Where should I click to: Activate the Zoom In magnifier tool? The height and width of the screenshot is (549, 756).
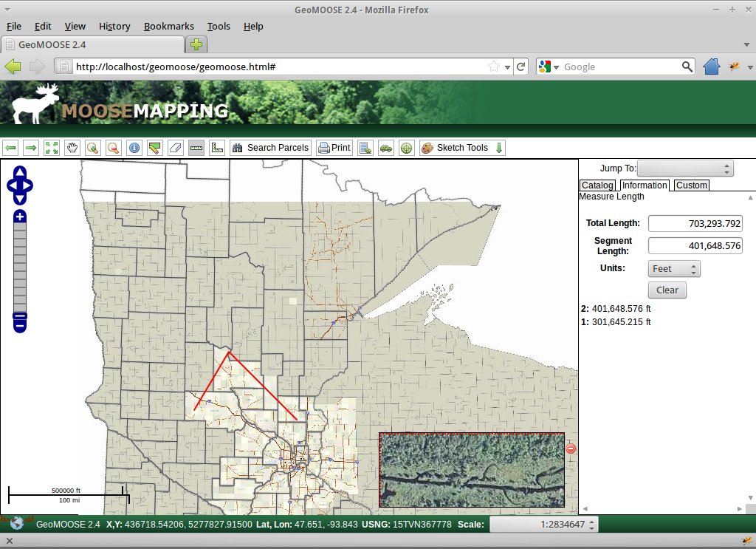point(92,148)
